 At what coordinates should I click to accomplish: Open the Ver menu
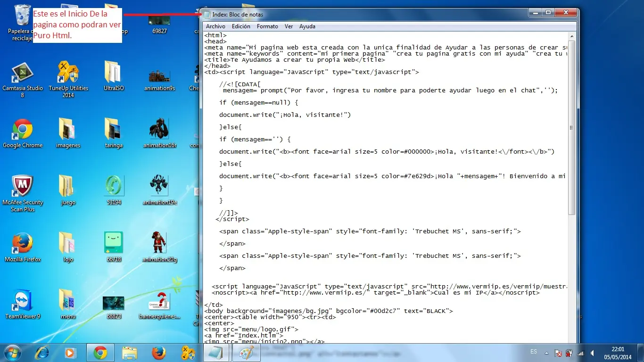[x=289, y=26]
